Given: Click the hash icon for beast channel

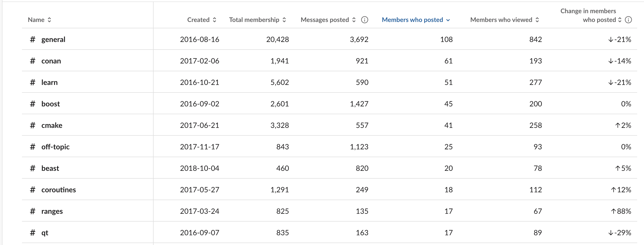Looking at the screenshot, I should point(32,168).
